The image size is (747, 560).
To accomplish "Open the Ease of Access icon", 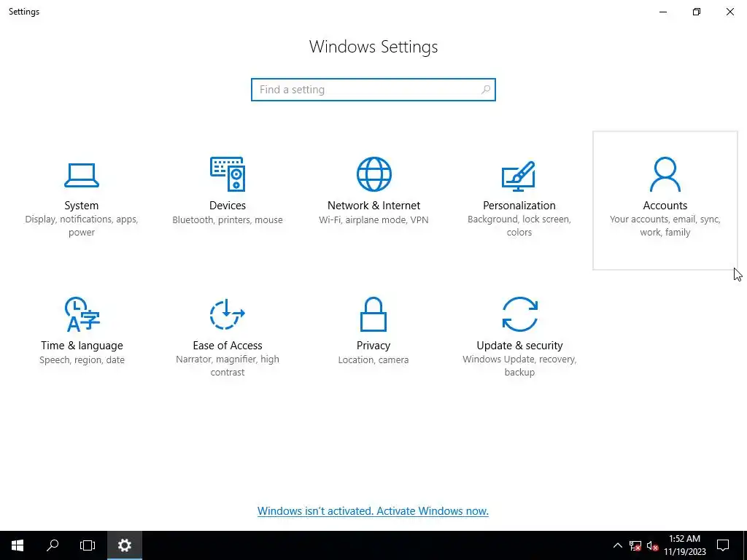I will (x=228, y=314).
